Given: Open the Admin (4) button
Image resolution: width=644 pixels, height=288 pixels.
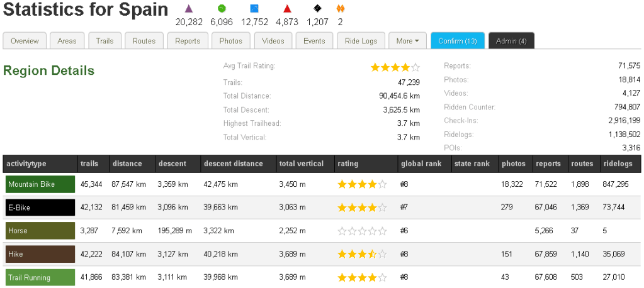Looking at the screenshot, I should coord(511,41).
